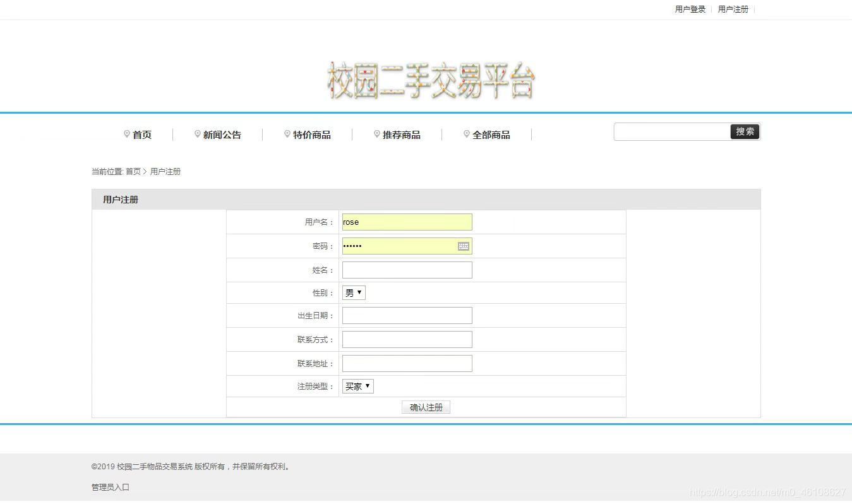Click the 姓名： label

click(x=323, y=270)
